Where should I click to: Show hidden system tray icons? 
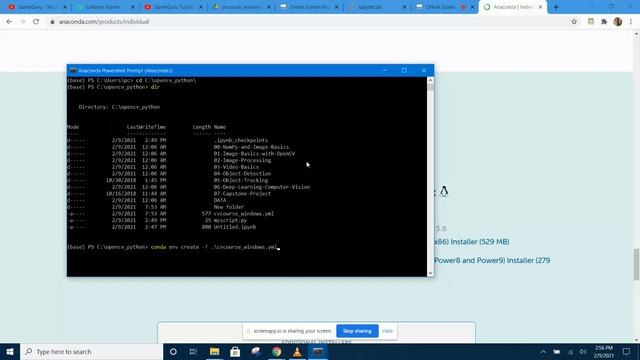[x=543, y=352]
